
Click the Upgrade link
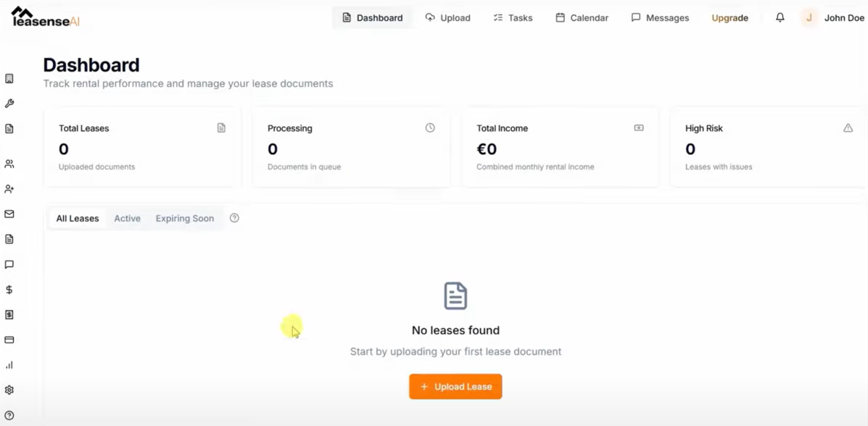click(729, 17)
